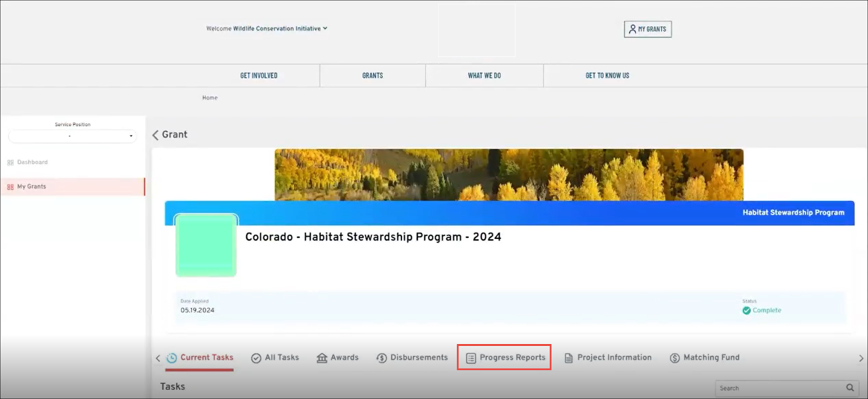Click the Project Information document icon

coord(569,358)
